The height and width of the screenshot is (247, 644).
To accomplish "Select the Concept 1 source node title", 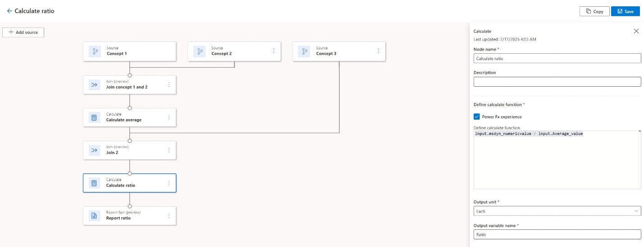I will pyautogui.click(x=117, y=54).
